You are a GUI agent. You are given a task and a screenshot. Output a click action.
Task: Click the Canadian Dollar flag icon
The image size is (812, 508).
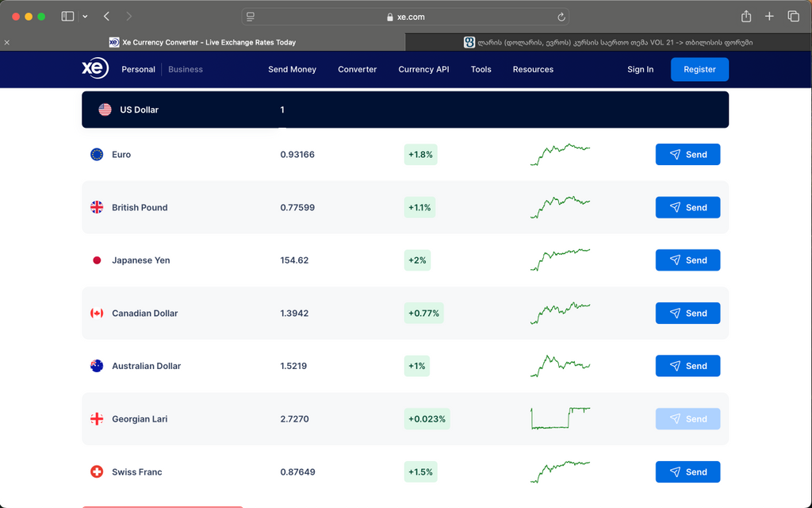pos(97,313)
